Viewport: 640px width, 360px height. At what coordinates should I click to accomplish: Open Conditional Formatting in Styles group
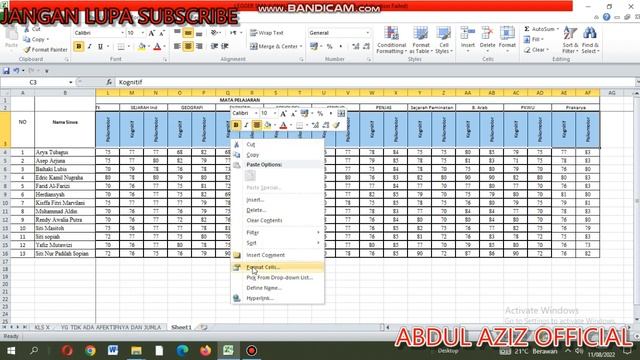click(391, 40)
